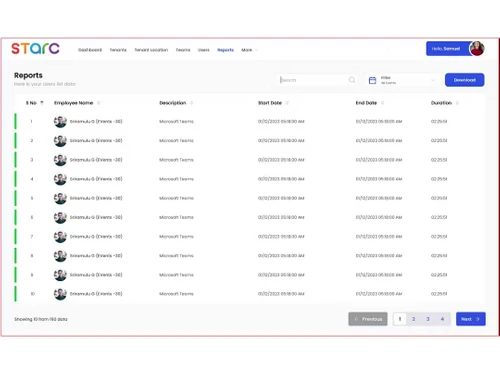Click employee avatar in row 7
The height and width of the screenshot is (375, 500).
pyautogui.click(x=60, y=237)
